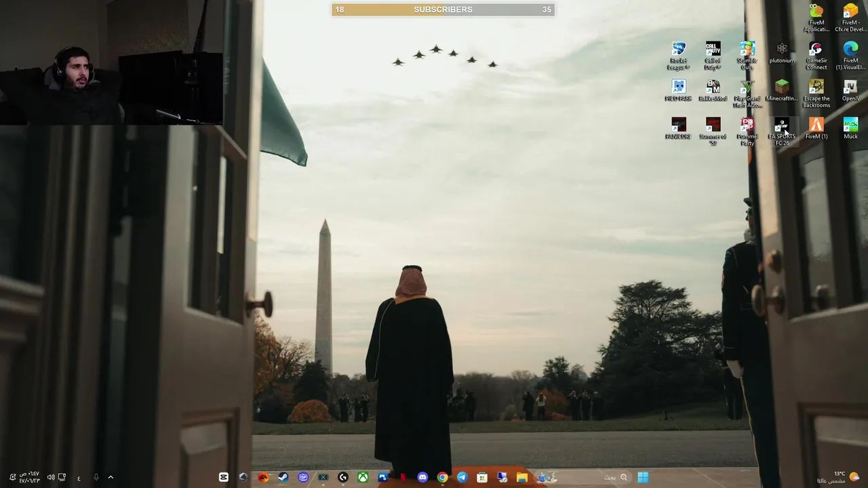Toggle the microphone tray icon
868x488 pixels.
point(96,477)
